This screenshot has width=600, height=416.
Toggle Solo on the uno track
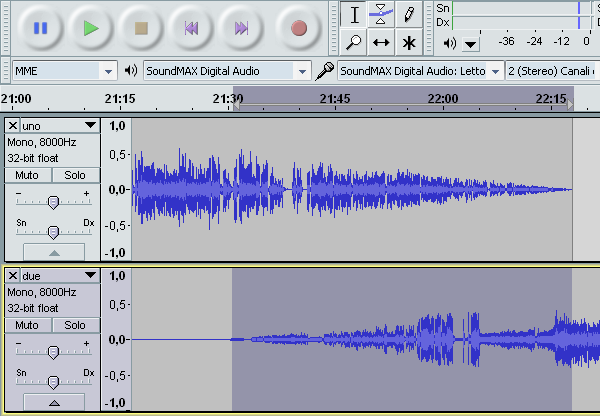pos(75,175)
